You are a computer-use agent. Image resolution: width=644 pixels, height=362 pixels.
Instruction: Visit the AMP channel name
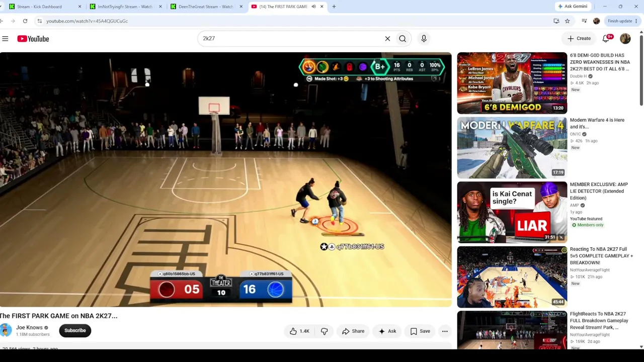575,205
